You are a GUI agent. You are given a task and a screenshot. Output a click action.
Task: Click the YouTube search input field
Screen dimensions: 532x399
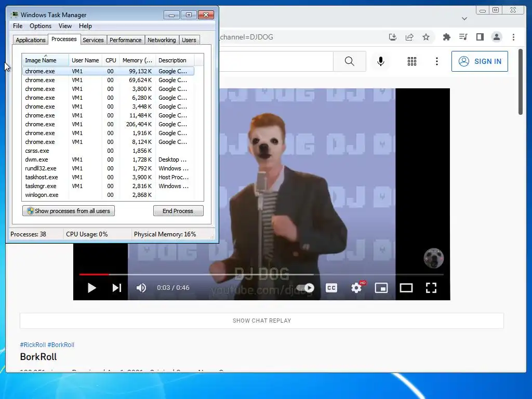(x=276, y=61)
